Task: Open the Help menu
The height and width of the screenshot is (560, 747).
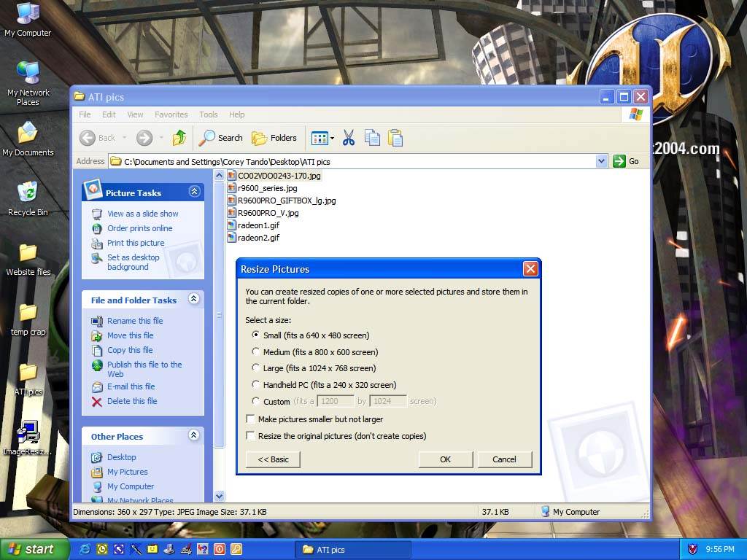Action: 237,114
